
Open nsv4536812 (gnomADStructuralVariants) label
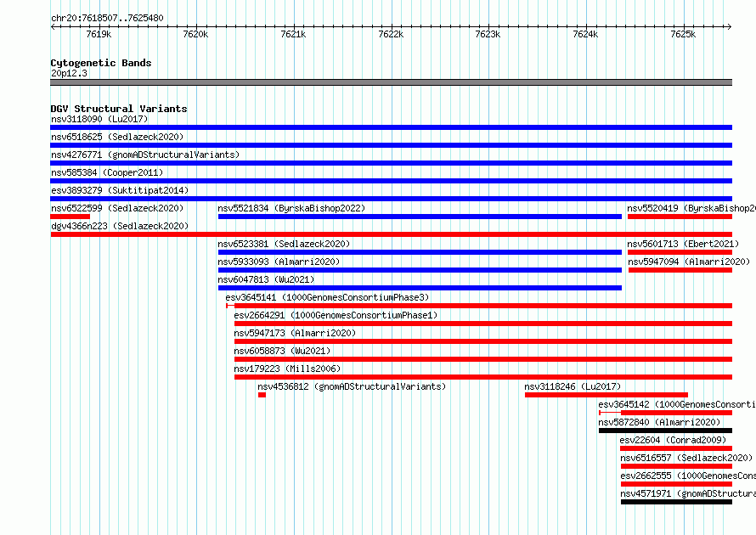pos(352,386)
